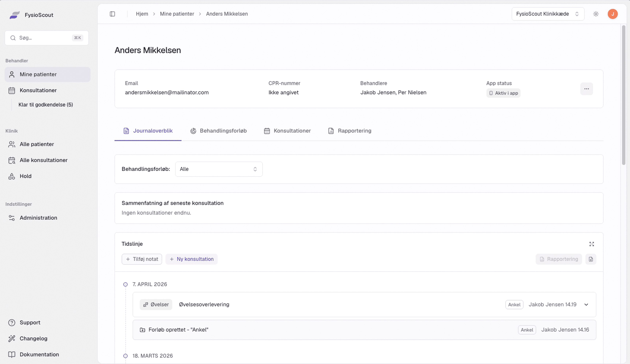Image resolution: width=630 pixels, height=364 pixels.
Task: Go to Alle patienter
Action: [47, 144]
